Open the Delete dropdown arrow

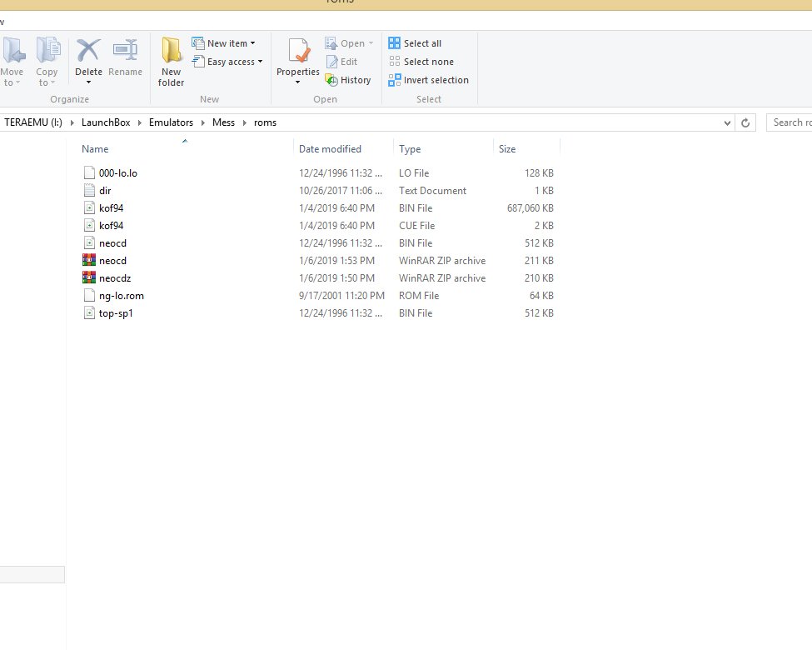[88, 82]
